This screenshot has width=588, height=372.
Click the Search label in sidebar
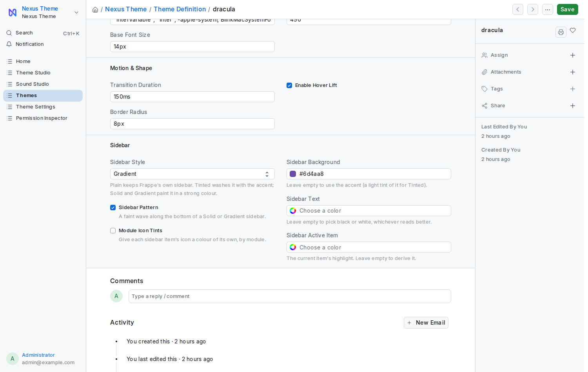(x=24, y=33)
